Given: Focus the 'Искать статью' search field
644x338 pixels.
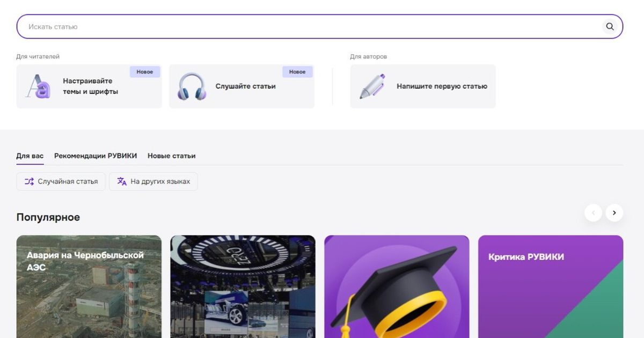Looking at the screenshot, I should [x=319, y=26].
